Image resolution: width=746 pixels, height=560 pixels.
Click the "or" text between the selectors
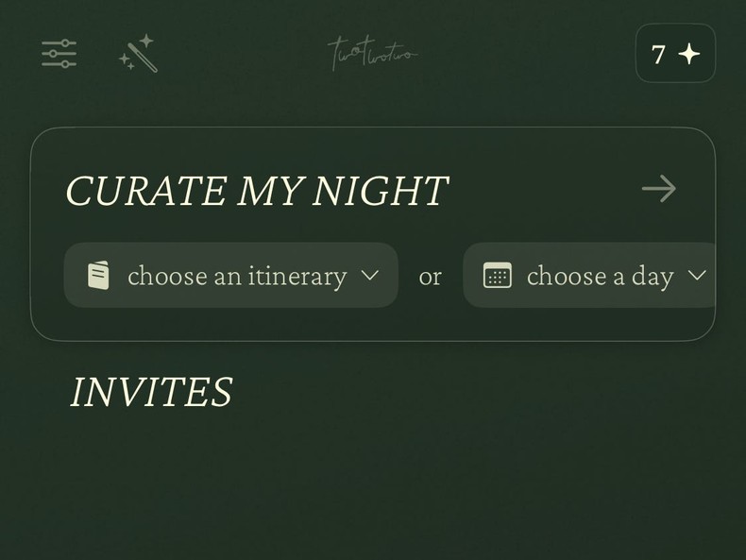pyautogui.click(x=430, y=277)
